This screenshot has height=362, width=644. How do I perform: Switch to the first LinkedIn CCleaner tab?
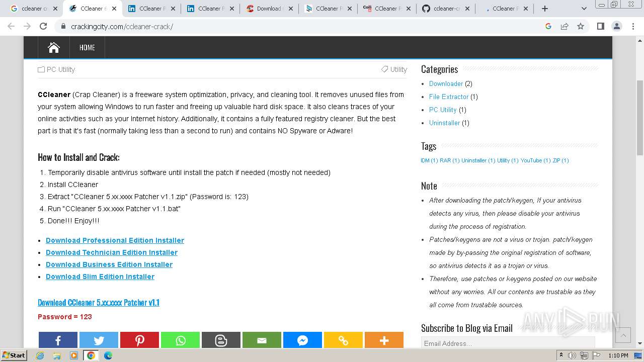(150, 9)
